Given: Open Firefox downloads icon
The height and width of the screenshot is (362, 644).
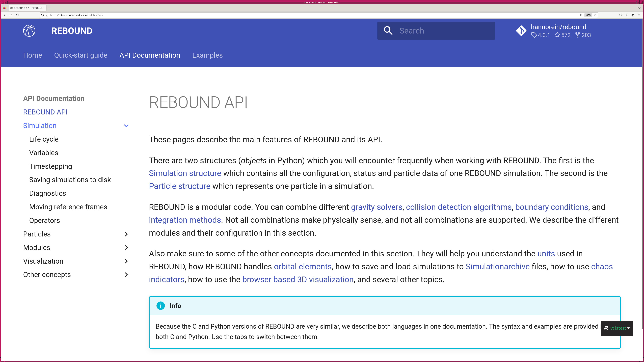Looking at the screenshot, I should [627, 15].
